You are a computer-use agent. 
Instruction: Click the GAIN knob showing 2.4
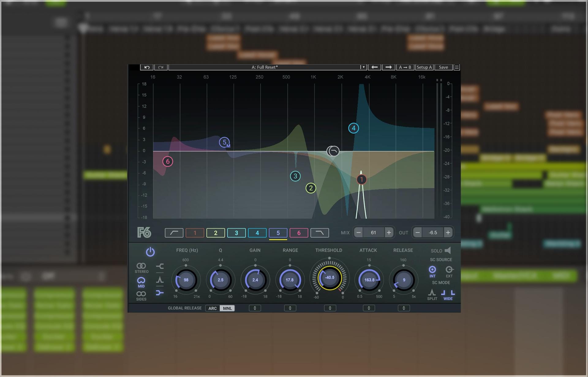[x=255, y=280]
